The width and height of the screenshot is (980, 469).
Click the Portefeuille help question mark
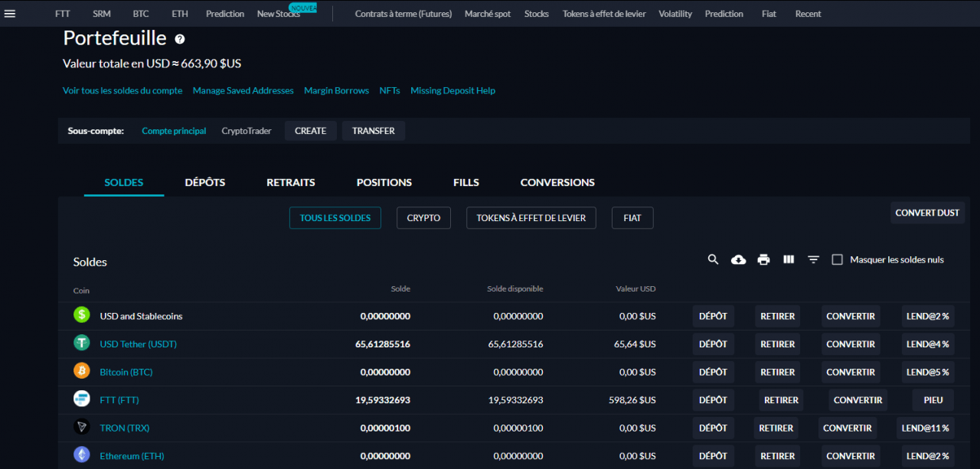(x=180, y=39)
